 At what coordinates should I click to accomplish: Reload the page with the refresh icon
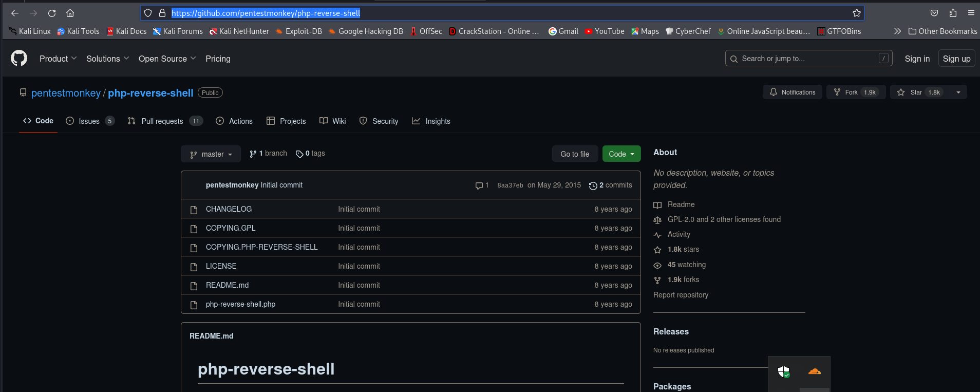point(52,13)
